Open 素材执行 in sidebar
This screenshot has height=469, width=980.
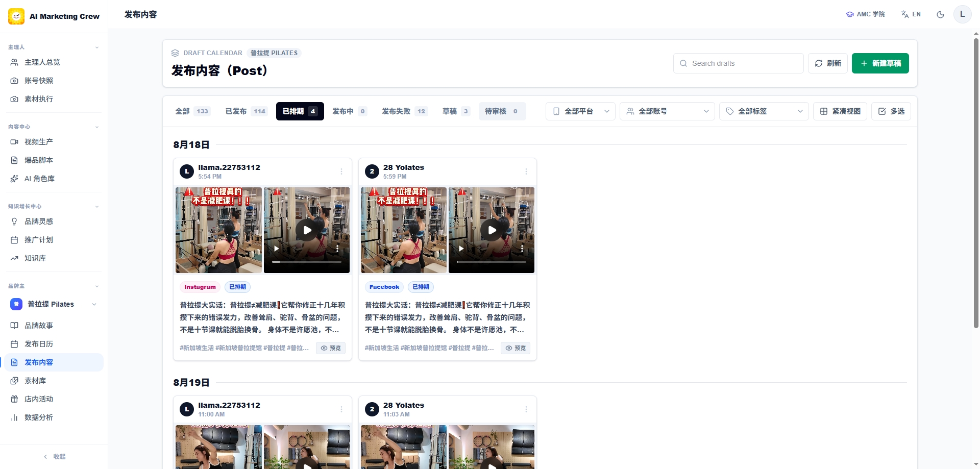point(53,99)
